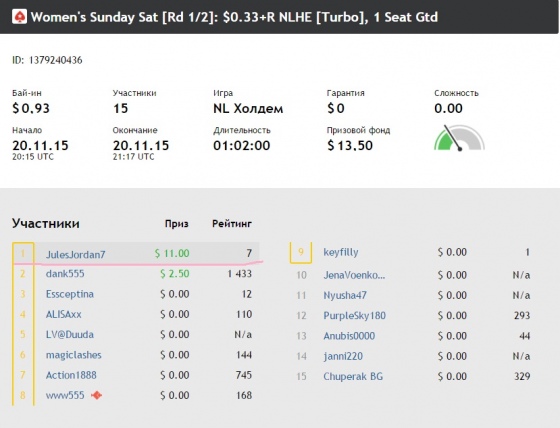
Task: Click the difficulty gauge meter
Action: [459, 138]
